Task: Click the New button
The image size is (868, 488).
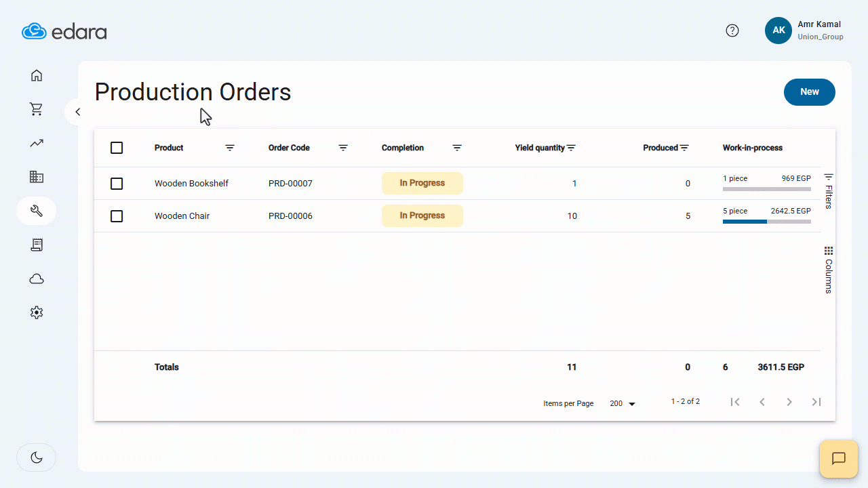Action: coord(809,91)
